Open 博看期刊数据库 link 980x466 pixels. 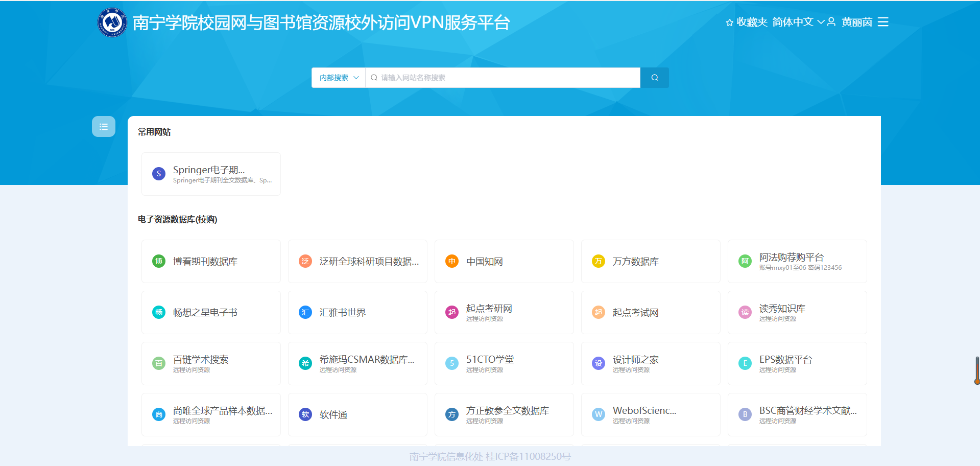coord(205,261)
